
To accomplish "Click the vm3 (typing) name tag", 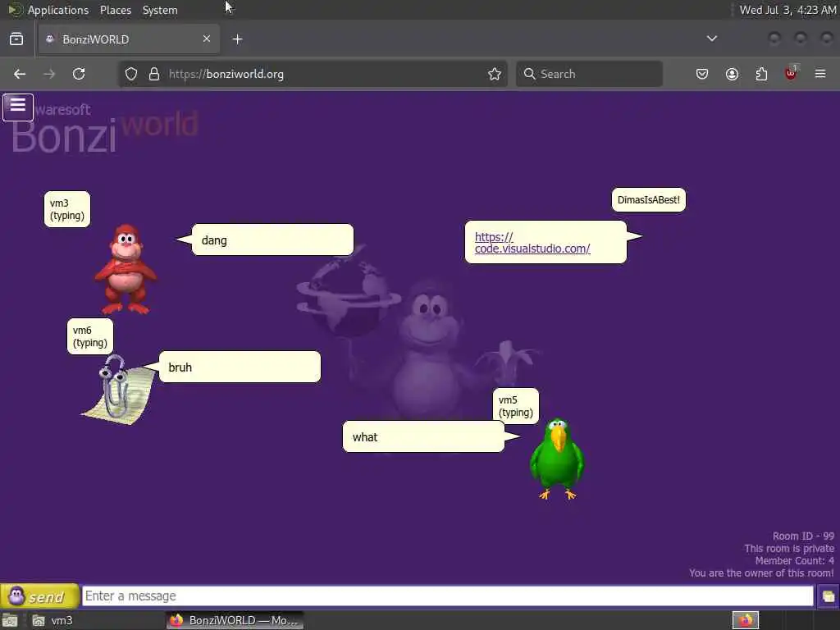I will point(67,209).
